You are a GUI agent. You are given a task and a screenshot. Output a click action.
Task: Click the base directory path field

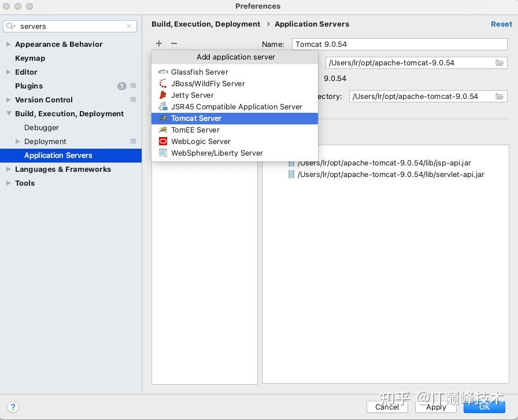pyautogui.click(x=428, y=96)
